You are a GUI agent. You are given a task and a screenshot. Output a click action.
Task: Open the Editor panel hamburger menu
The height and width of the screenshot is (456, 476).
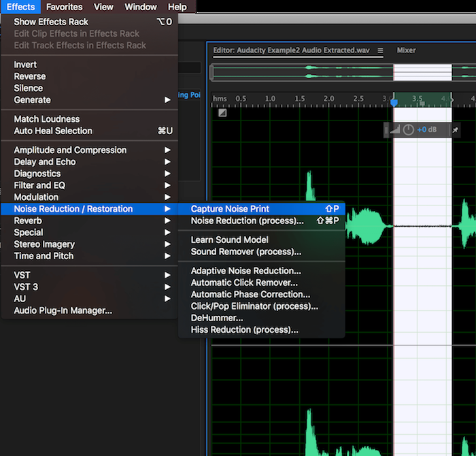381,50
